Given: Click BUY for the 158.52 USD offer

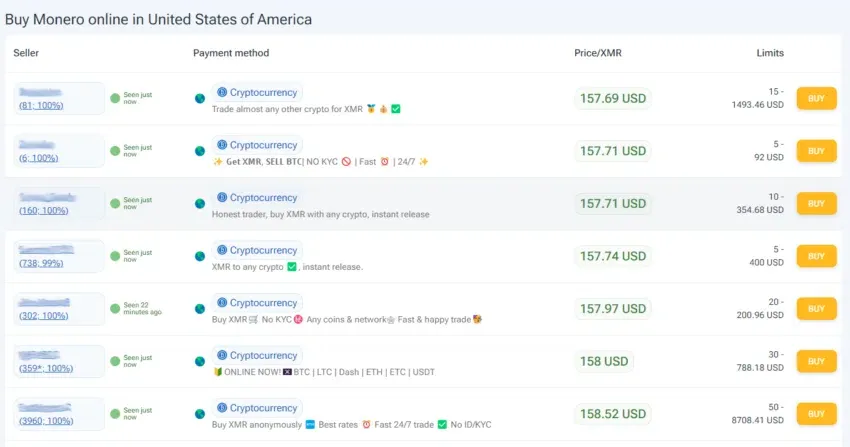Looking at the screenshot, I should click(x=816, y=414).
